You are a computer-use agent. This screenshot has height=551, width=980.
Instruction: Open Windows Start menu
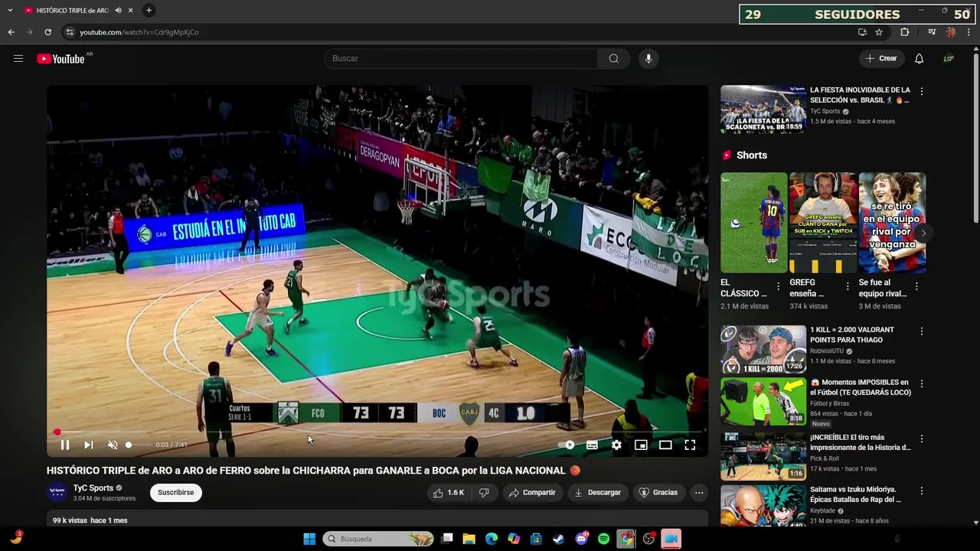[309, 539]
